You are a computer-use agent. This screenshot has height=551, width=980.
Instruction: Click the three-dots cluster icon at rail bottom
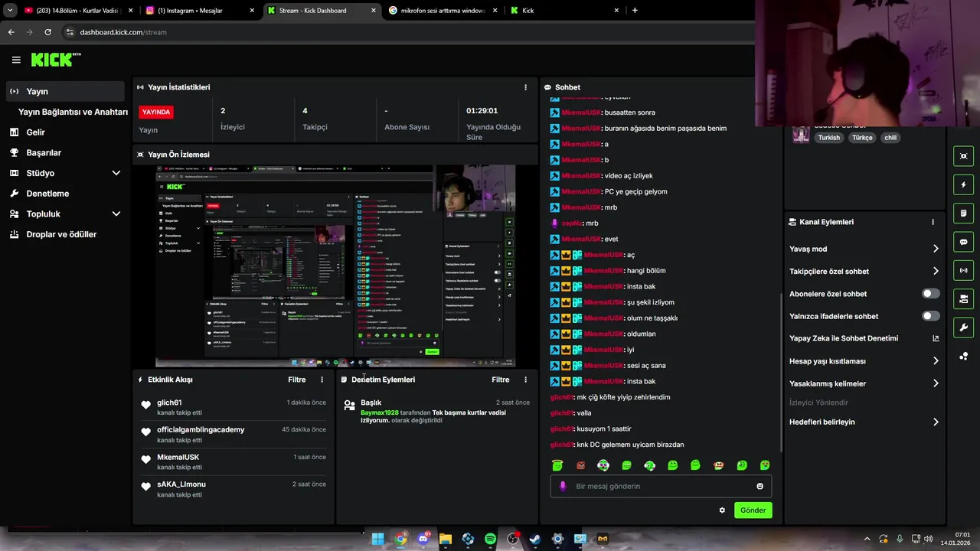[963, 356]
